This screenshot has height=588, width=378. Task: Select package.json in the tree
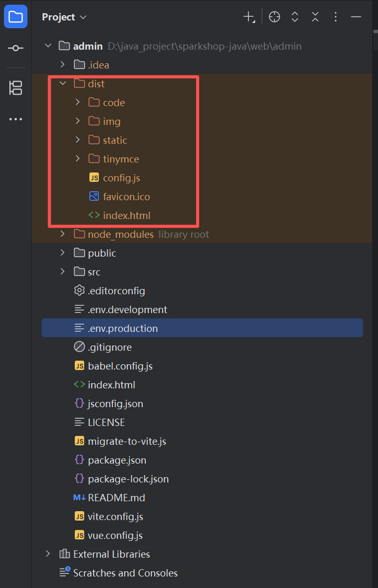pyautogui.click(x=117, y=460)
